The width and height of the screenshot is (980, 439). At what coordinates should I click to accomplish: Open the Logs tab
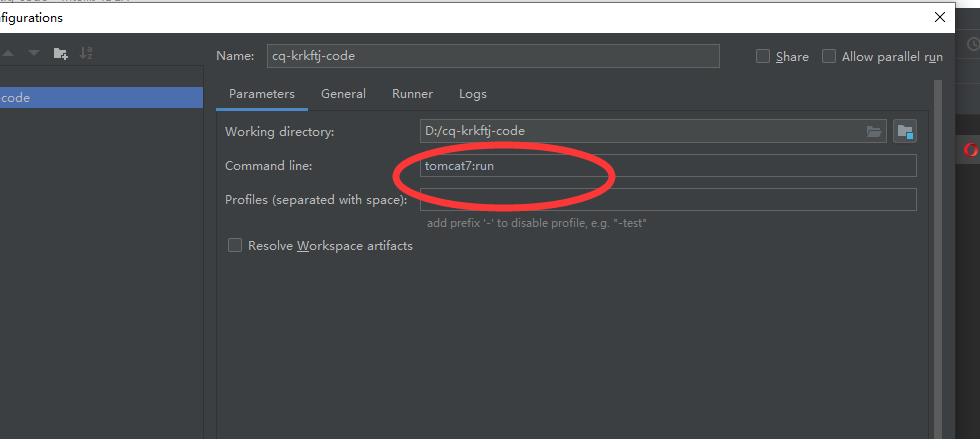(x=472, y=94)
